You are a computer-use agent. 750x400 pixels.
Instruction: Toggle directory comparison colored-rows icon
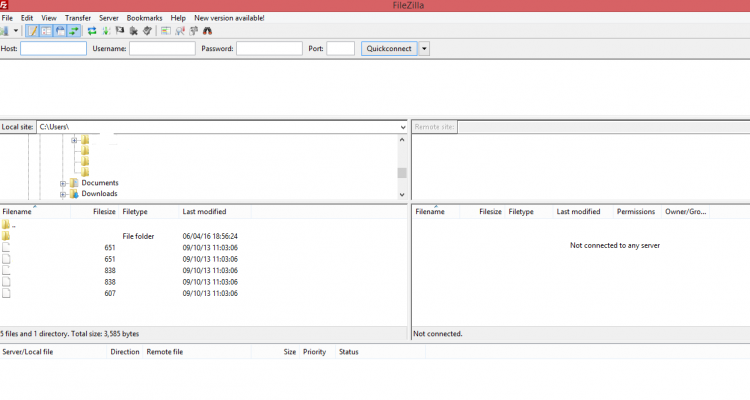(165, 31)
